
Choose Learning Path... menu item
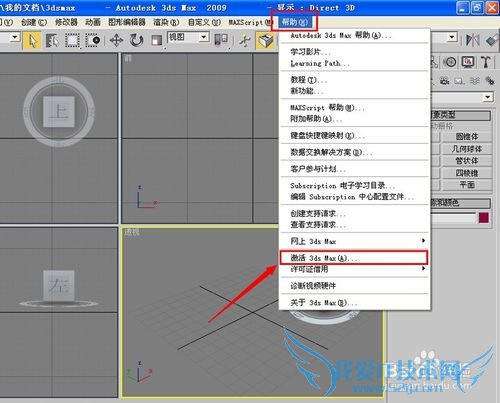pos(354,63)
